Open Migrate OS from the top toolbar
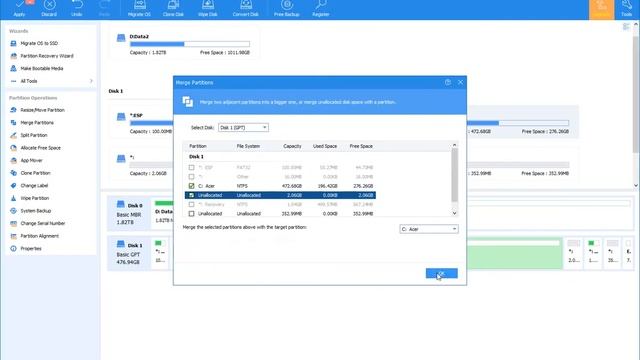 click(x=139, y=9)
